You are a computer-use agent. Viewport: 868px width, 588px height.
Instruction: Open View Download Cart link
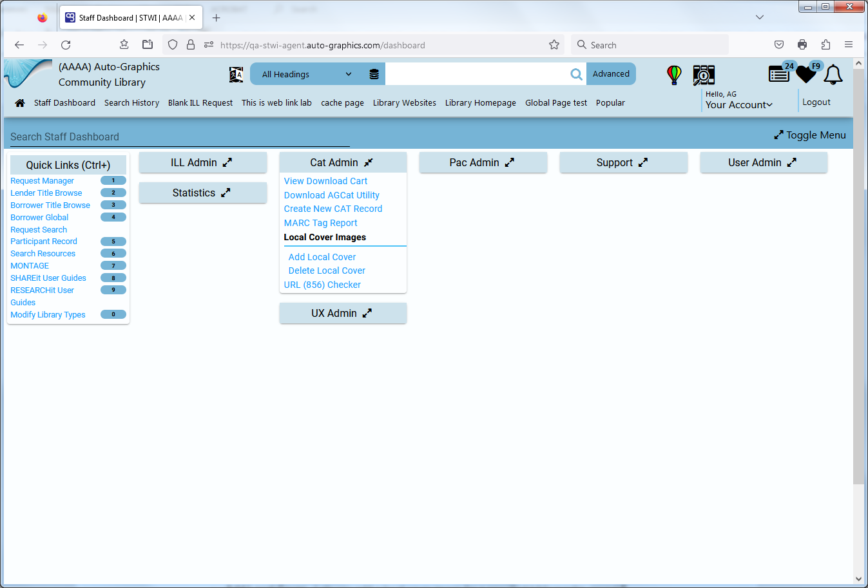(325, 182)
